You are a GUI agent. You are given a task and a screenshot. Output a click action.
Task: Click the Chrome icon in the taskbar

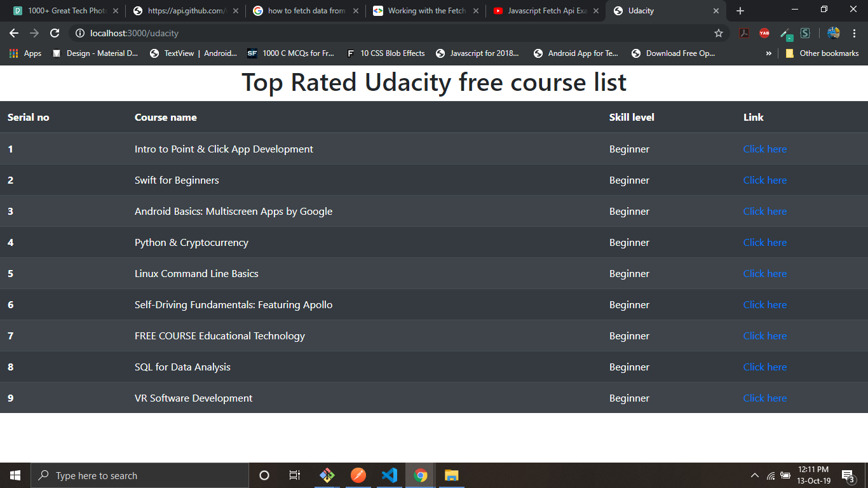pyautogui.click(x=420, y=475)
